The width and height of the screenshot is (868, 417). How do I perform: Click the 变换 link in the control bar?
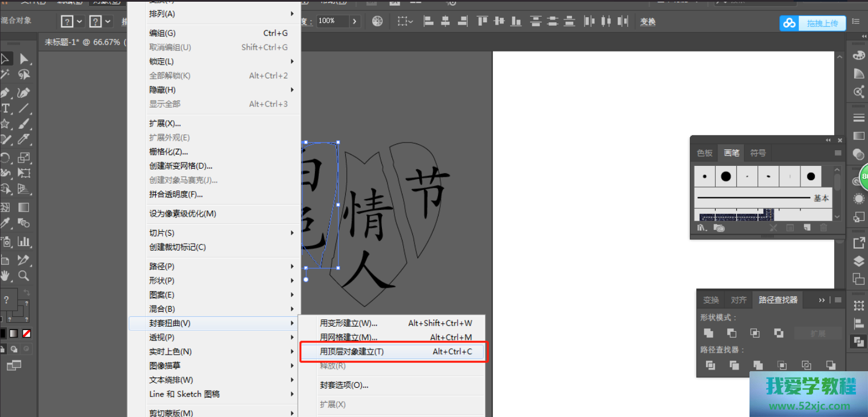tap(648, 22)
